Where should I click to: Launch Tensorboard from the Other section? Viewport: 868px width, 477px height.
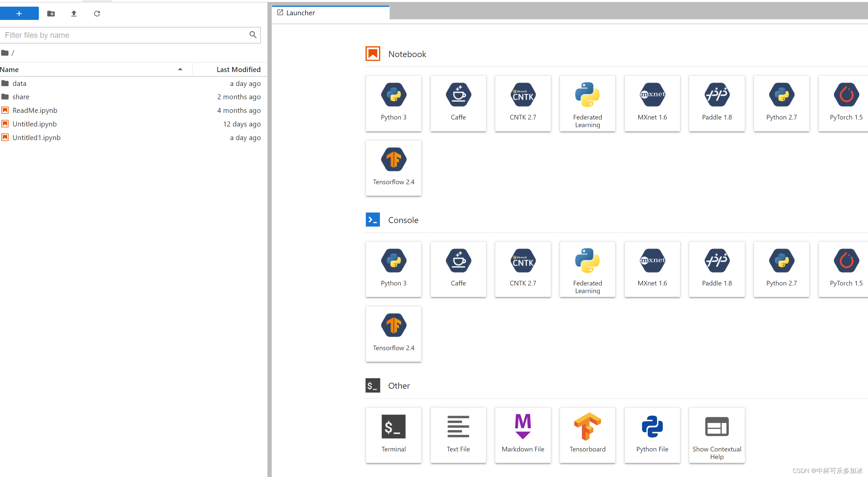pos(587,435)
